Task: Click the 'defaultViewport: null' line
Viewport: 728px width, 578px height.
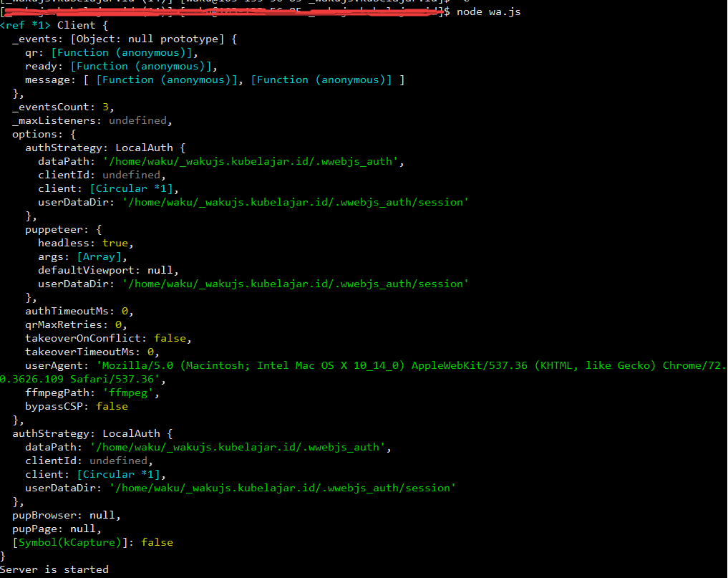Action: pyautogui.click(x=108, y=270)
